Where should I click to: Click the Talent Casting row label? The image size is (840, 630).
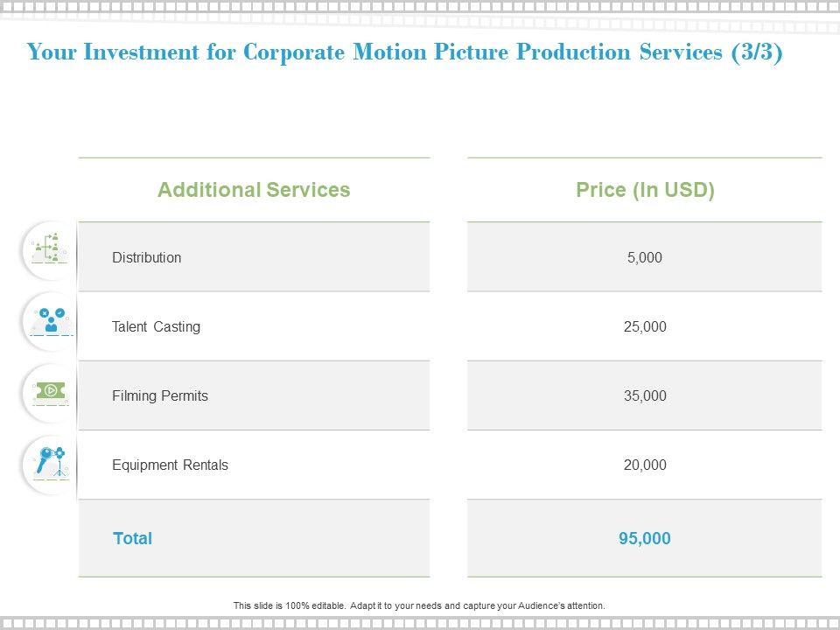tap(157, 326)
